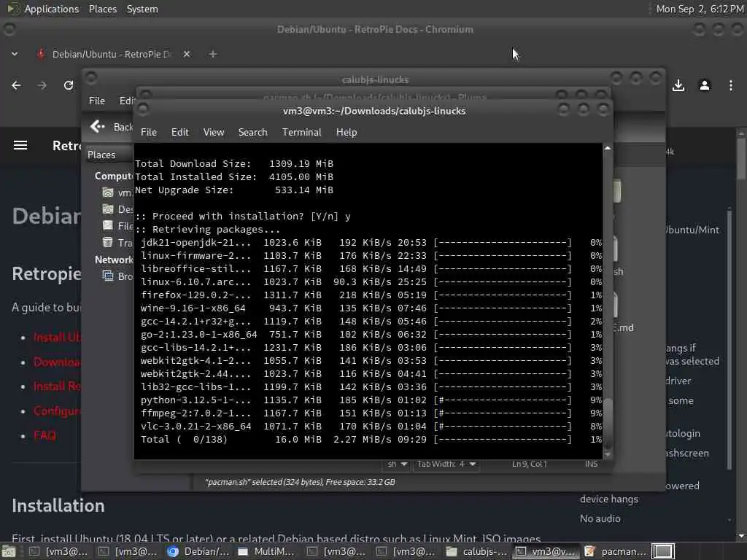The height and width of the screenshot is (560, 747).
Task: Click vlc-3.0.21-2 download progress bar
Action: [503, 426]
